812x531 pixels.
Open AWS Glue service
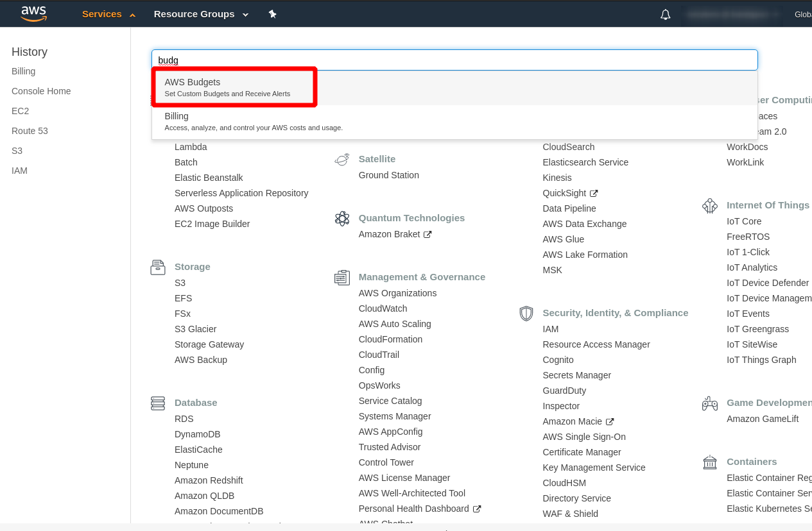click(x=564, y=239)
